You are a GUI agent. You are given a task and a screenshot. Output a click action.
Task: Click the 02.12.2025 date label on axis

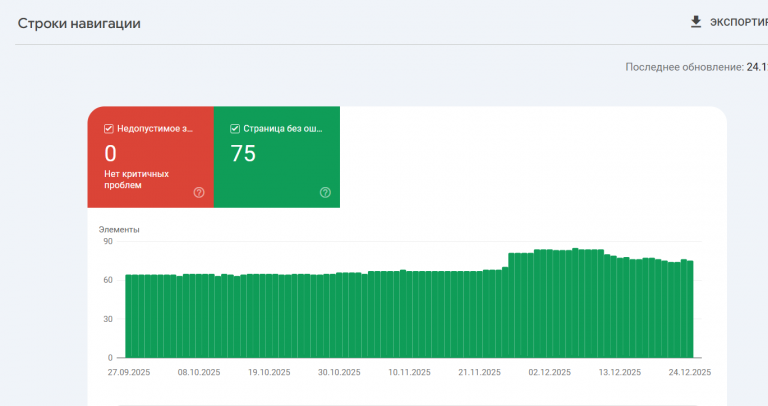tap(550, 372)
